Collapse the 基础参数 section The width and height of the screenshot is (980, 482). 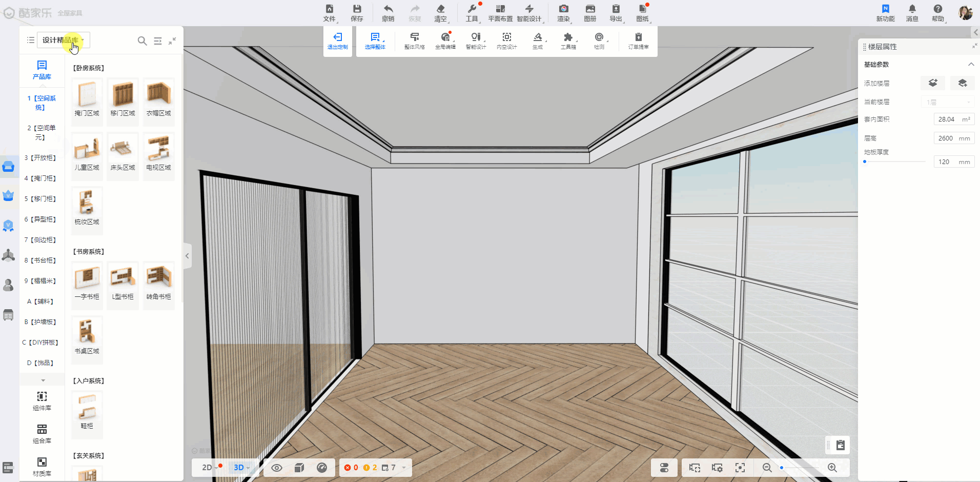click(x=970, y=65)
